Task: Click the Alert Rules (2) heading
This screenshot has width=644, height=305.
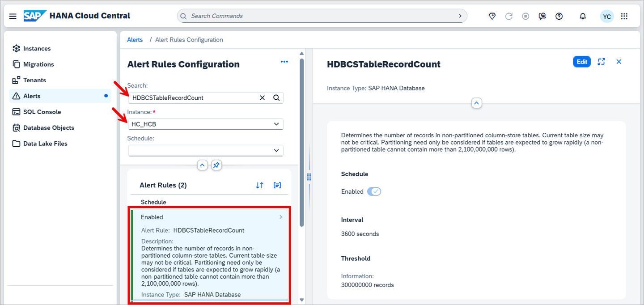Action: (x=163, y=185)
